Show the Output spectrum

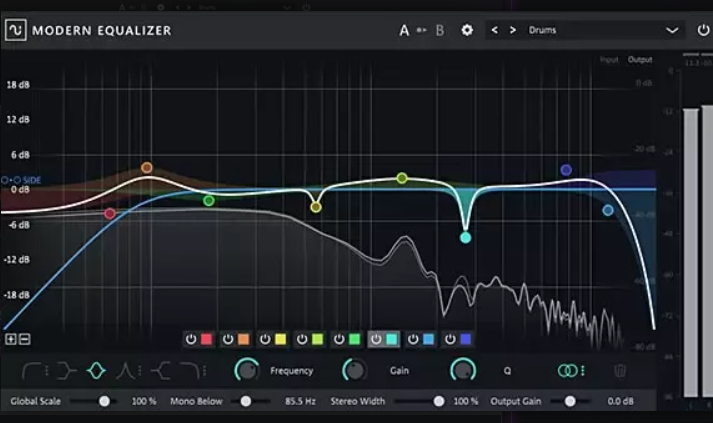[640, 60]
